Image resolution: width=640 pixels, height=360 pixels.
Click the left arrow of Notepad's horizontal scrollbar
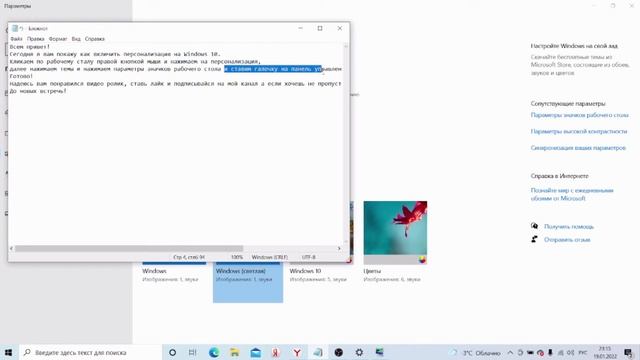[11, 248]
